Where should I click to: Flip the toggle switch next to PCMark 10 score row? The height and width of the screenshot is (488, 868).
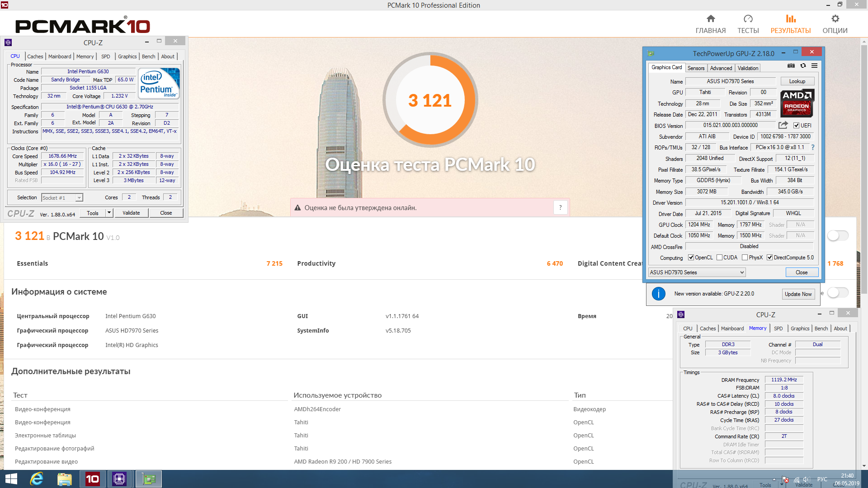[x=838, y=235]
